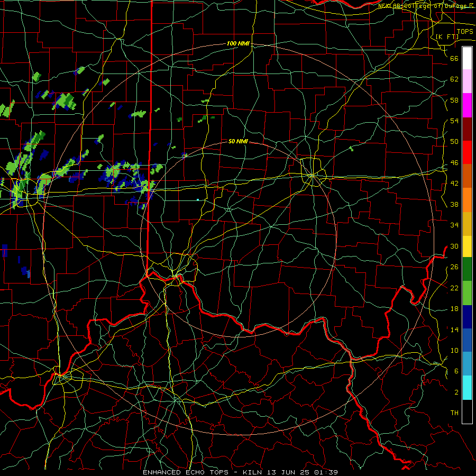The width and height of the screenshot is (476, 476).
Task: Click the "50 NMI" range ring label
Action: (238, 141)
